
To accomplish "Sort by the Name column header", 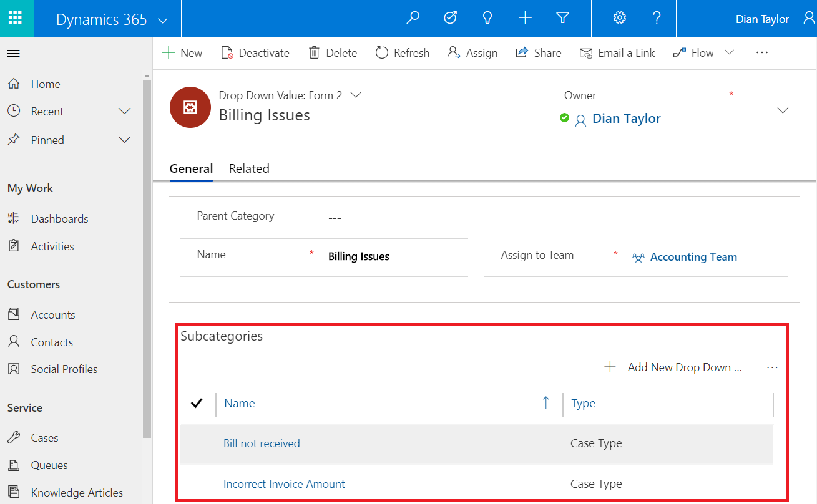I will coord(240,404).
